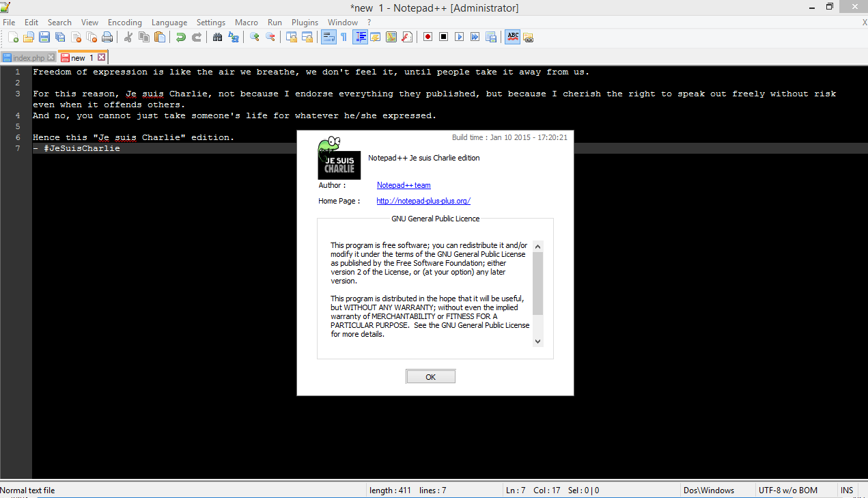Zoom out with the magnifier minus icon
Viewport: 868px width, 498px height.
pos(270,37)
